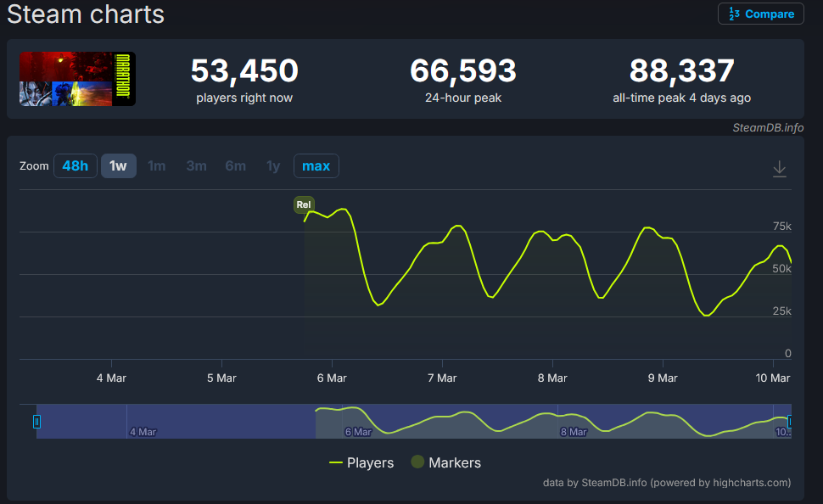Select the 1m zoom range
Image resolution: width=823 pixels, height=504 pixels.
tap(156, 166)
